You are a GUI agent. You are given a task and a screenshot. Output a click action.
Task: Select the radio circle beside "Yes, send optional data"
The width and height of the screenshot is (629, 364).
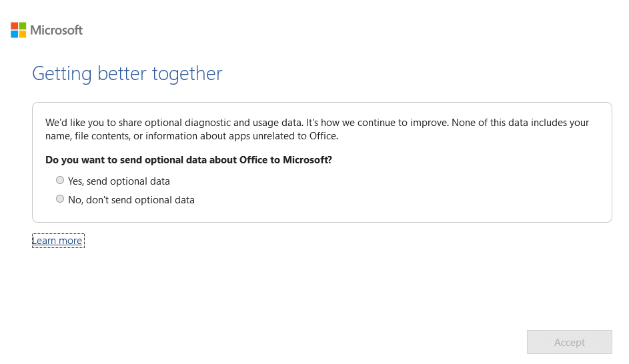tap(60, 180)
